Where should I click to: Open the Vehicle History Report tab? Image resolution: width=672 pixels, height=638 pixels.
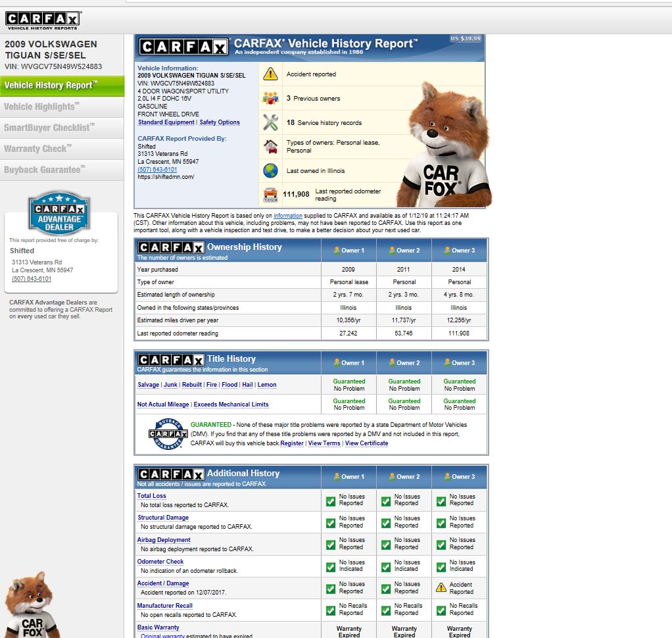click(62, 86)
